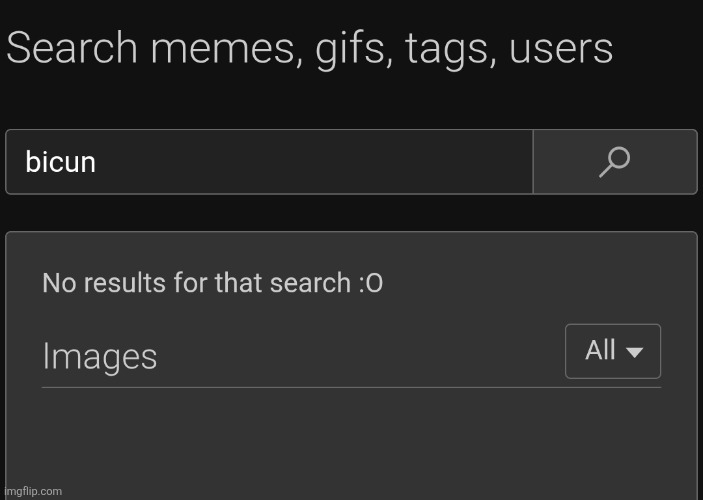Click the ":O" emoticon in the message
Viewport: 703px width, 500px height.
coord(369,283)
